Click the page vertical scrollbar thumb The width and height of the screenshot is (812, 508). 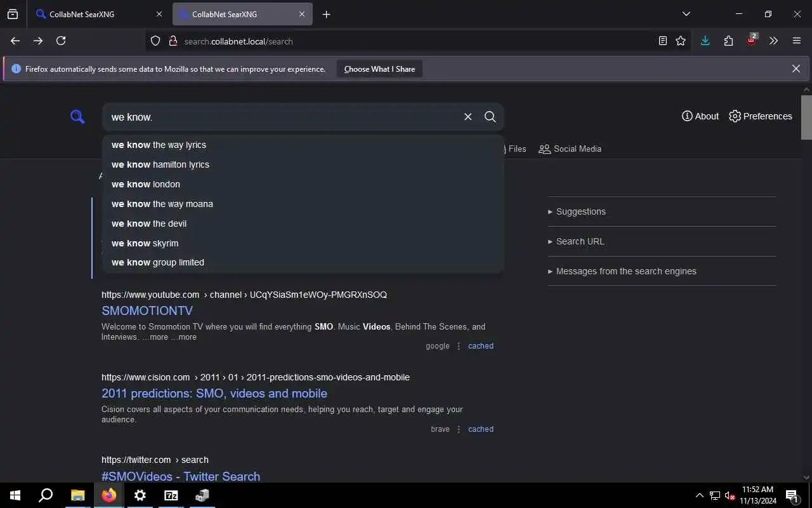806,117
